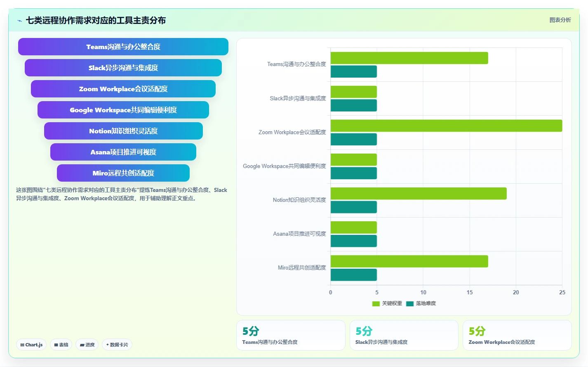This screenshot has height=367, width=588.
Task: Click the small blue icon before the title
Action: pyautogui.click(x=19, y=21)
